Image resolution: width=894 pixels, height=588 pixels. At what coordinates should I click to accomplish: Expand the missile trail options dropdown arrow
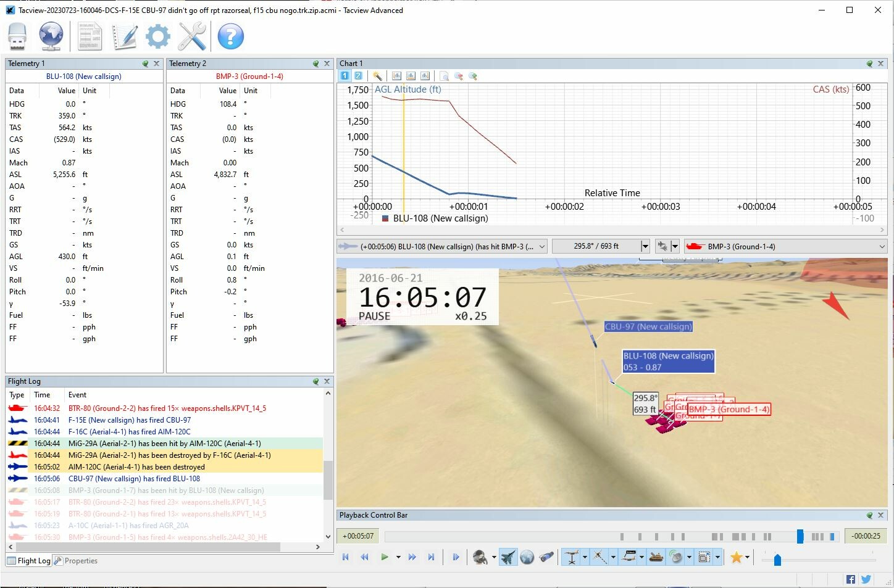tap(613, 557)
